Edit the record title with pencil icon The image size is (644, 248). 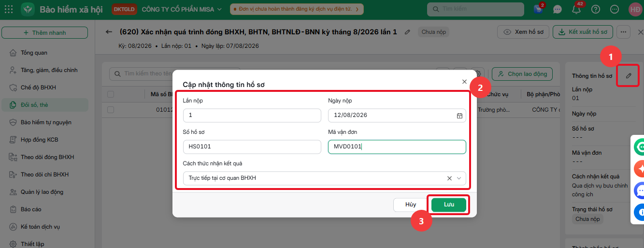(407, 32)
